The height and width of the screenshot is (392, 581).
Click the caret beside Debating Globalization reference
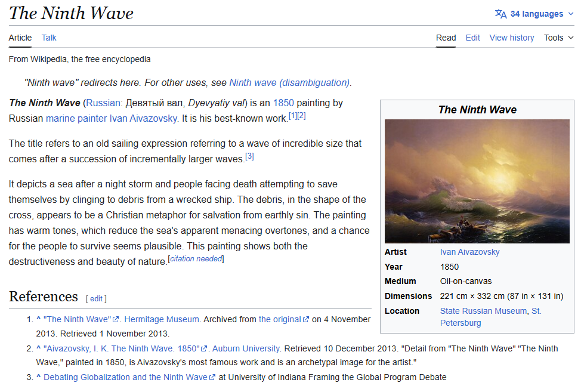[38, 377]
